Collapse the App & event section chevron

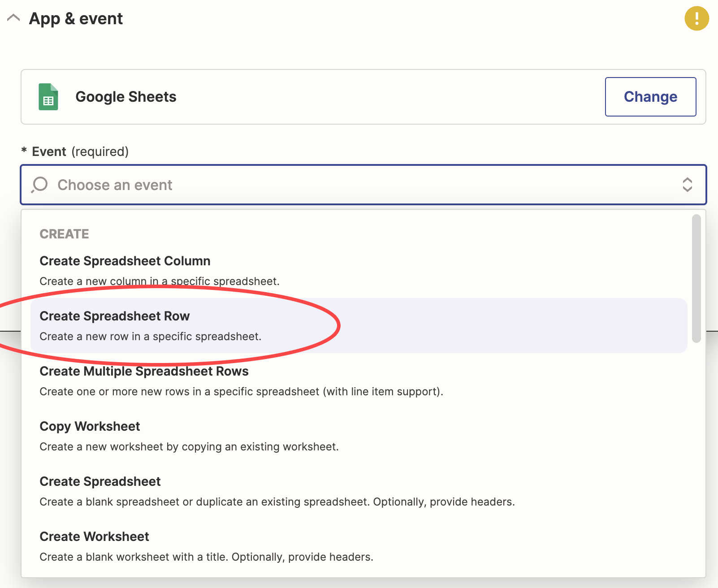tap(13, 18)
